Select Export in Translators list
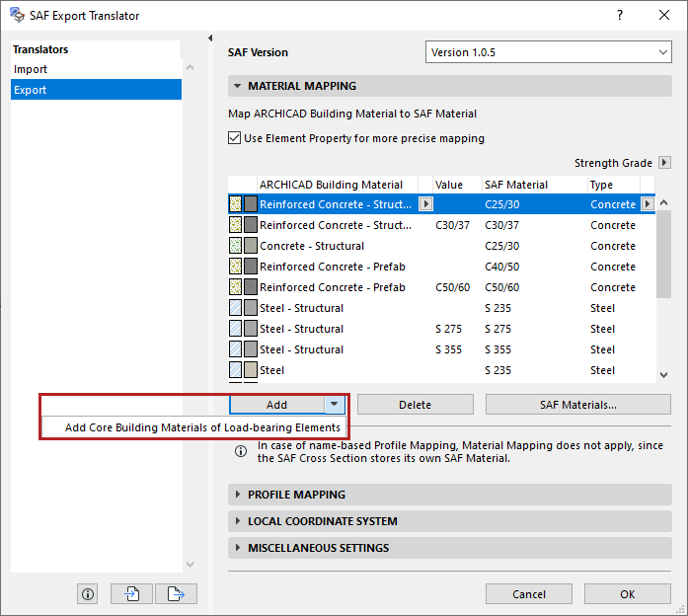Screen dimensions: 688x616 coord(96,90)
